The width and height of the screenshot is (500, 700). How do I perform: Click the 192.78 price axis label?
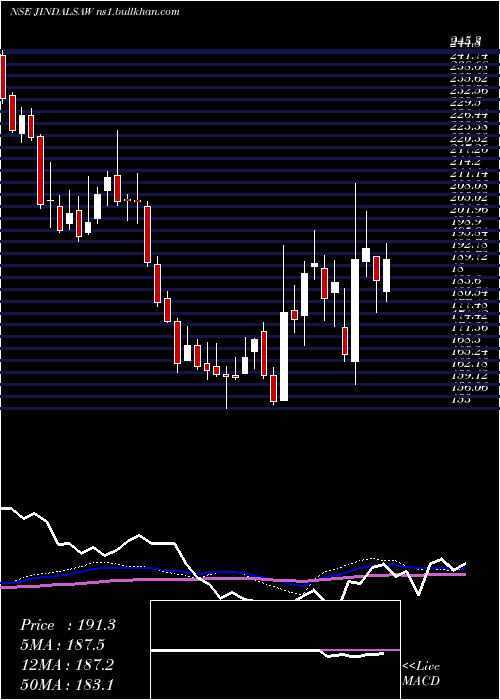(468, 246)
